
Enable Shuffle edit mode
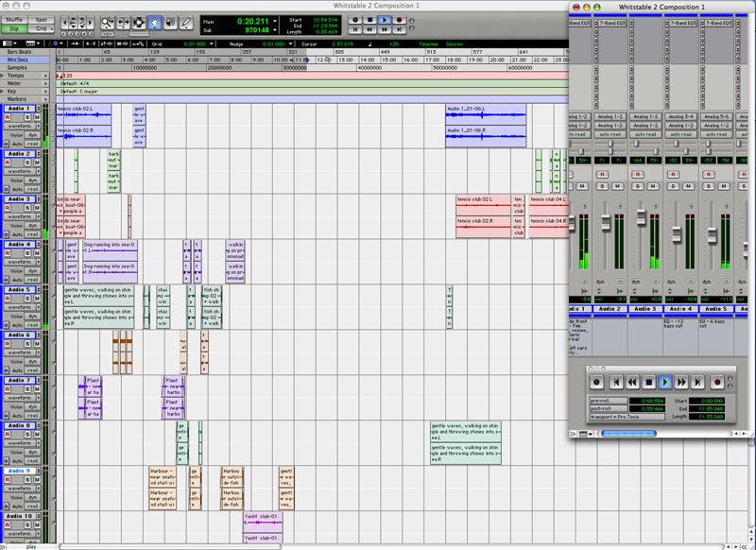tap(14, 19)
